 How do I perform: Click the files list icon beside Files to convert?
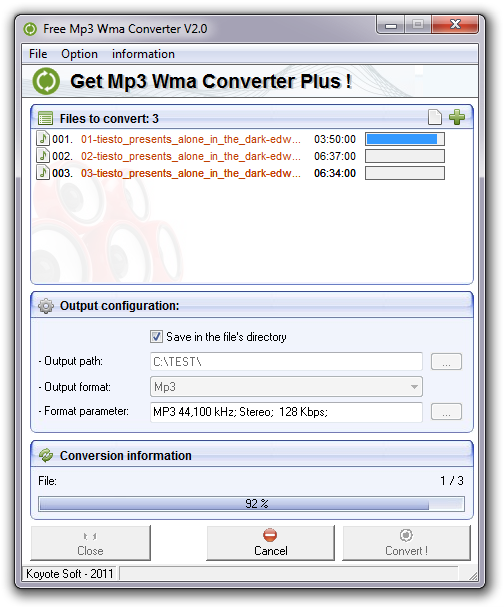tap(45, 118)
